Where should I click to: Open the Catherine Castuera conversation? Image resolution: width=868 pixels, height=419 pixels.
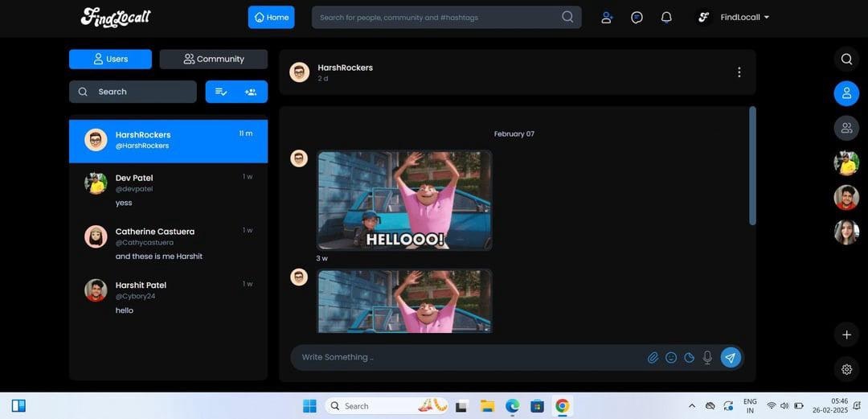[168, 244]
